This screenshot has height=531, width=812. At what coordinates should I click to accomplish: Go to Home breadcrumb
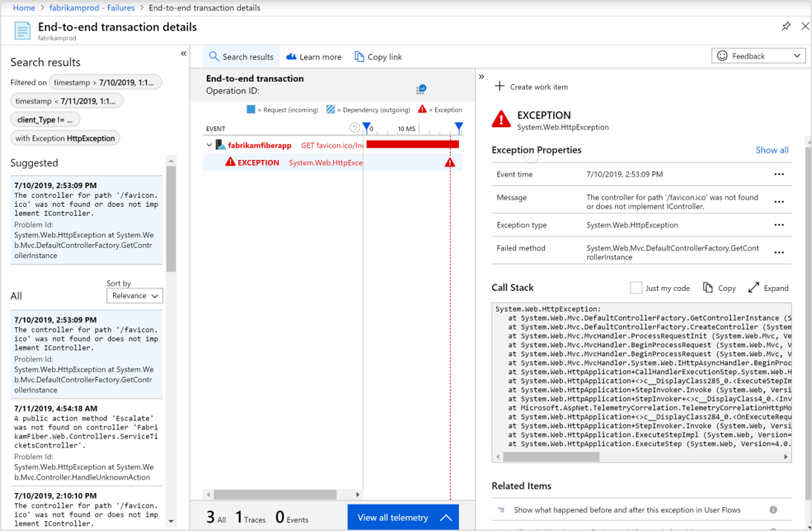pos(24,7)
